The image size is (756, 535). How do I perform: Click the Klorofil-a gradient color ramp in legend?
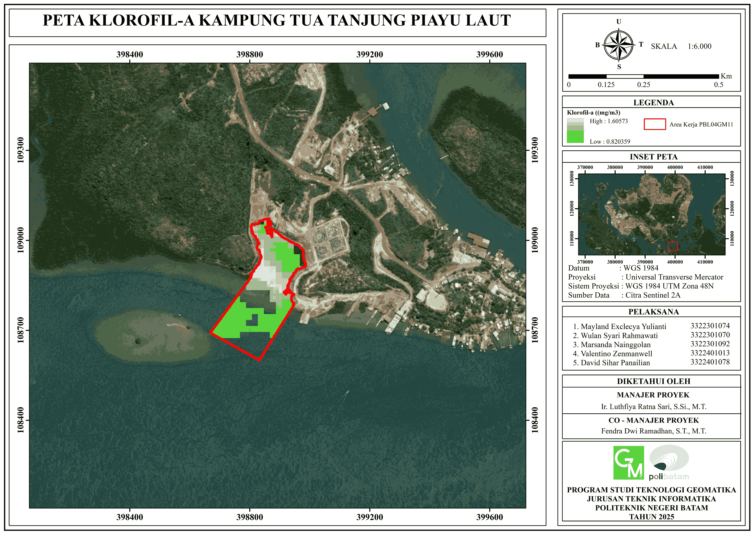[x=575, y=130]
